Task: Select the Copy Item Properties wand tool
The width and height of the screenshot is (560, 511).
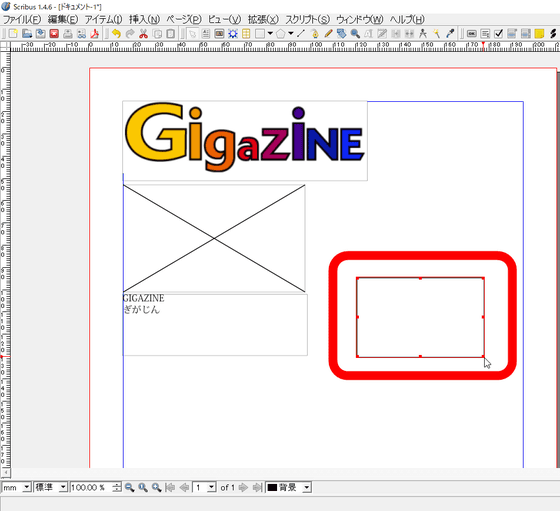Action: 436,34
